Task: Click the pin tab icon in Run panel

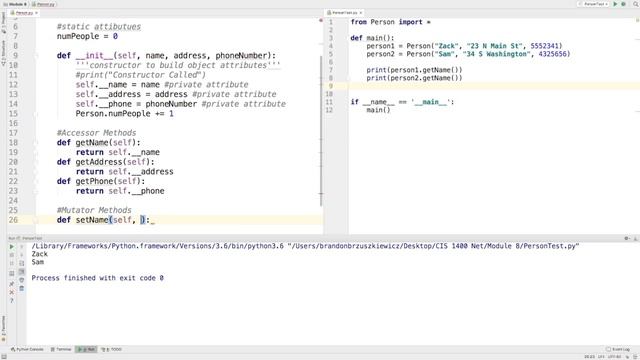Action: [x=11, y=284]
